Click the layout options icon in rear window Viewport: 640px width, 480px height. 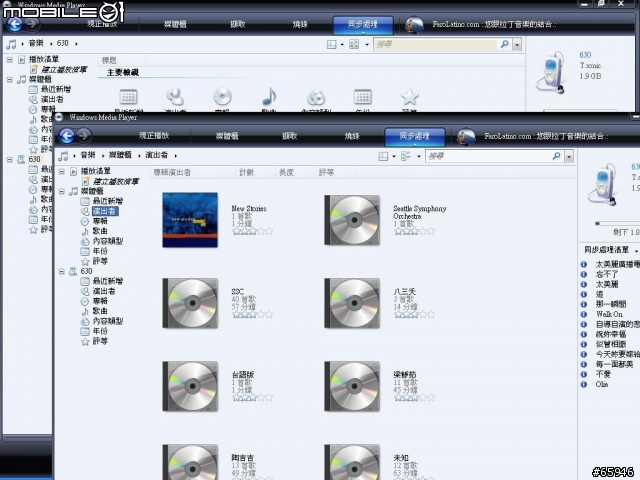[331, 44]
